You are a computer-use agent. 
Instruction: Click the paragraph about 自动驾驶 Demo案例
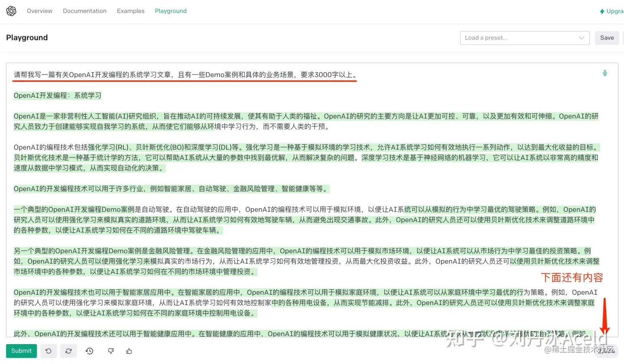pos(305,220)
